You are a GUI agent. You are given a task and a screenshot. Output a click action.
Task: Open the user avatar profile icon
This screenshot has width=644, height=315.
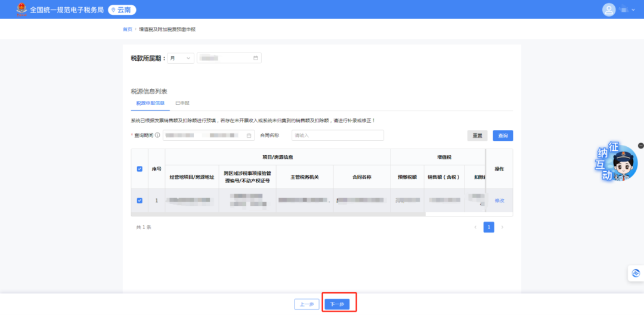pos(609,10)
